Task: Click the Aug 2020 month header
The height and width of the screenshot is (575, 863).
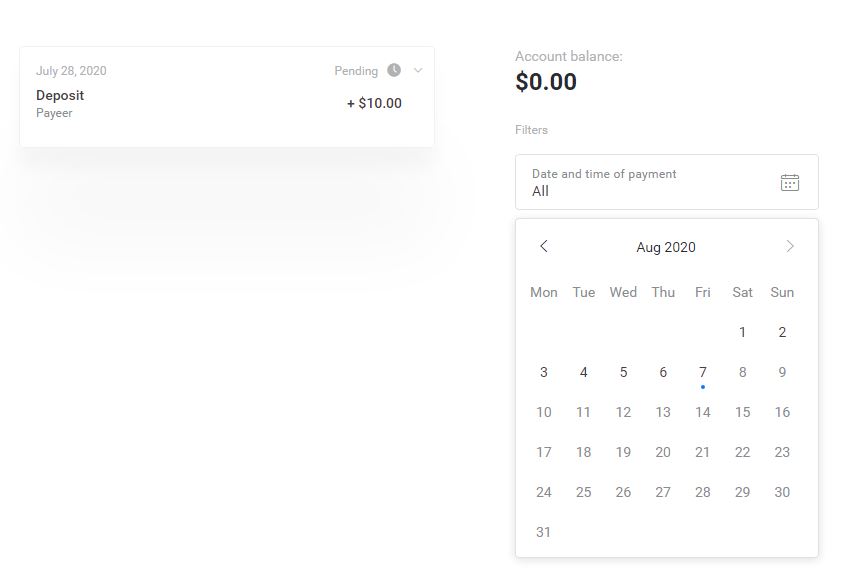Action: coord(666,247)
